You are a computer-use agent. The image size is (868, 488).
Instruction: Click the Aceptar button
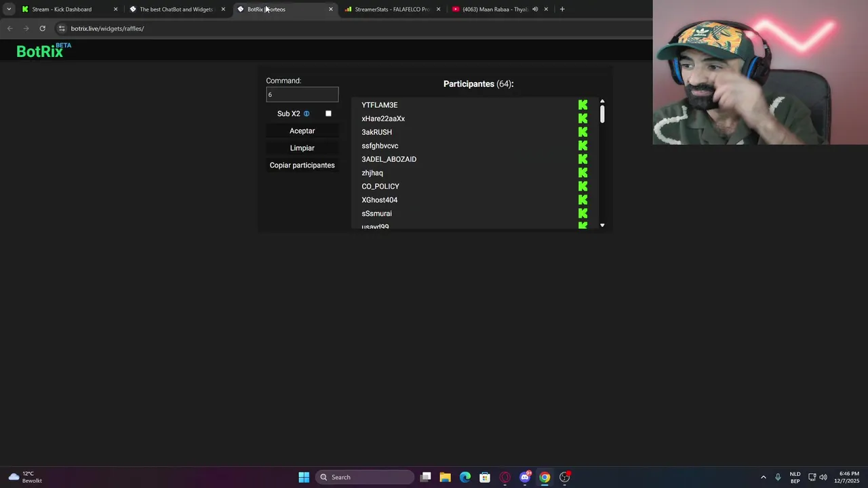click(x=302, y=131)
